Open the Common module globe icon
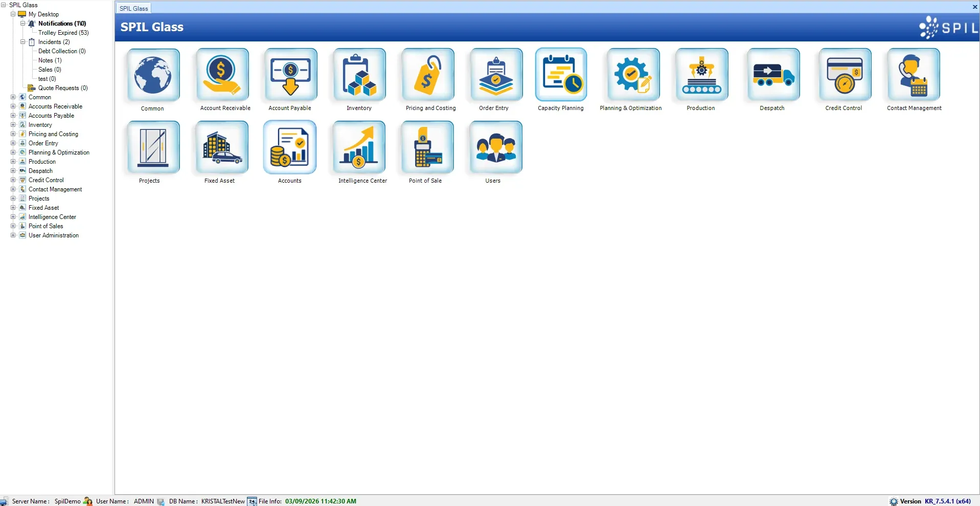Image resolution: width=980 pixels, height=506 pixels. click(x=153, y=75)
